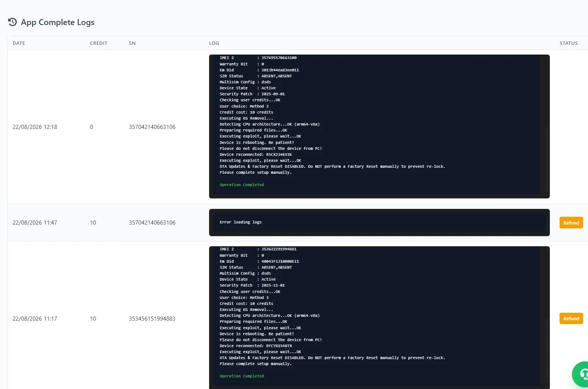Click the Device reconnected RFCY81548TR log line
588x389 pixels.
tap(256, 346)
